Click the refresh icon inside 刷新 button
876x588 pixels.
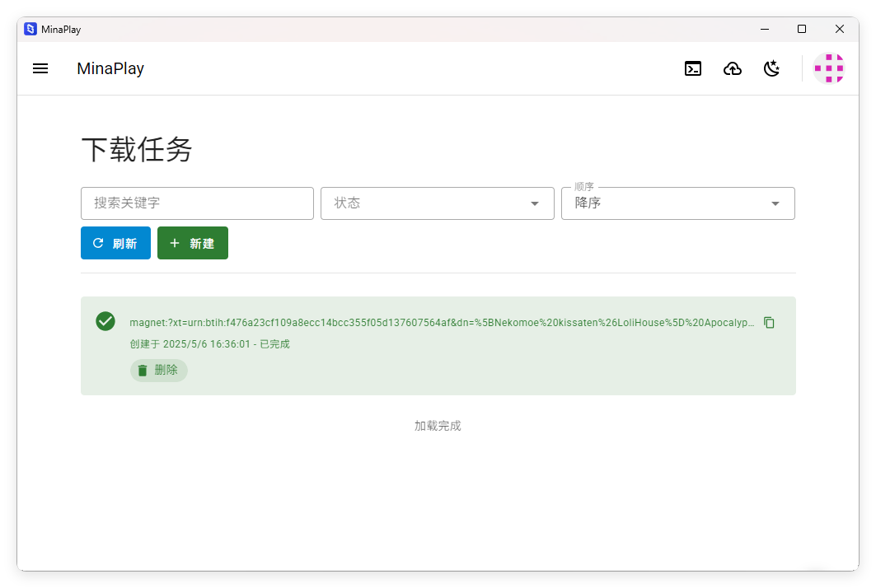coord(98,242)
